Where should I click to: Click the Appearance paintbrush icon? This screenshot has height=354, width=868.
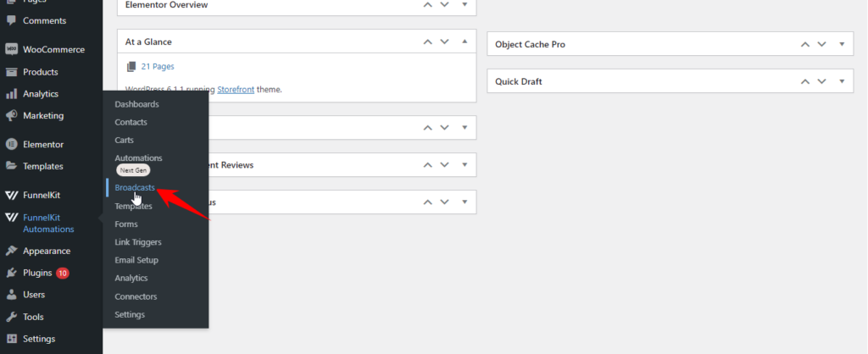[x=11, y=251]
